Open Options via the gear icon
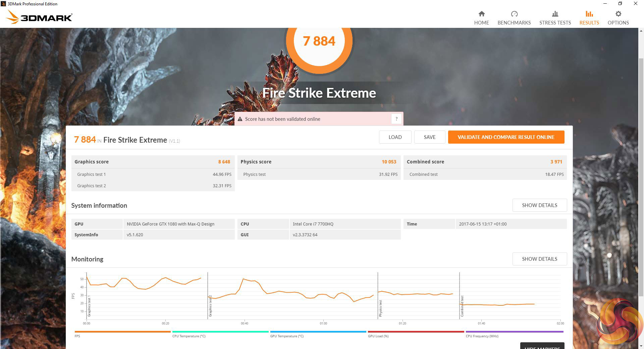 (618, 14)
